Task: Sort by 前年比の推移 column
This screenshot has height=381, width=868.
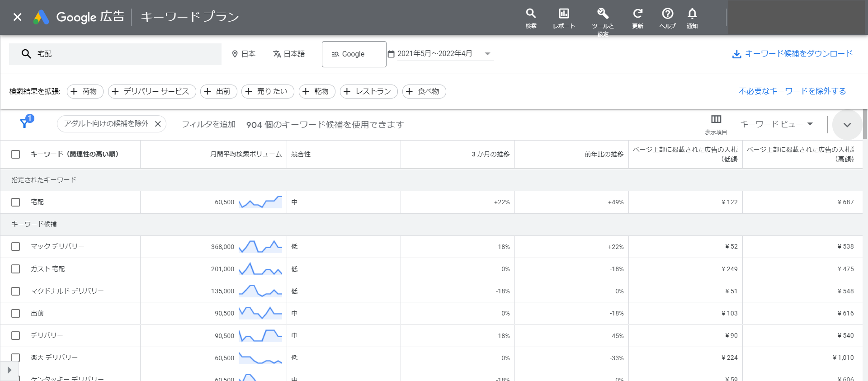Action: pyautogui.click(x=604, y=154)
